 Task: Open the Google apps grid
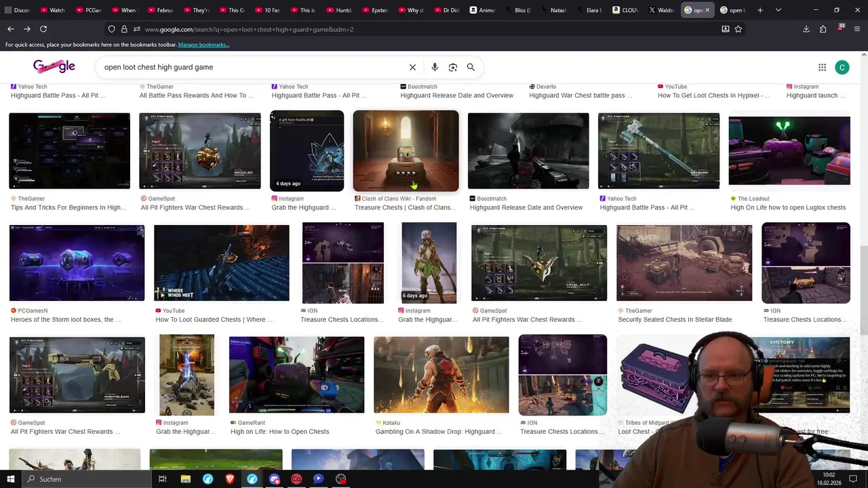point(822,67)
